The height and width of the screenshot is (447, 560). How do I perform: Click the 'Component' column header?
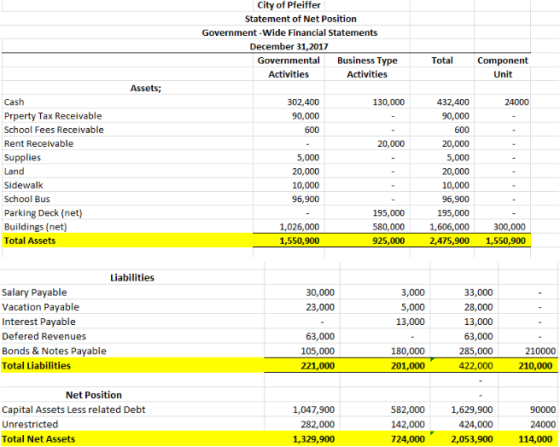(x=502, y=61)
